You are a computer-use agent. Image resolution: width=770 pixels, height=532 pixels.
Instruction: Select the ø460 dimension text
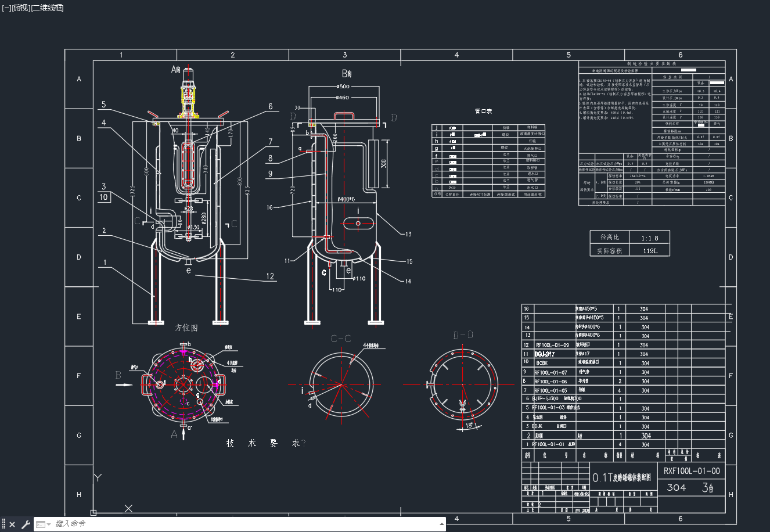click(x=342, y=98)
